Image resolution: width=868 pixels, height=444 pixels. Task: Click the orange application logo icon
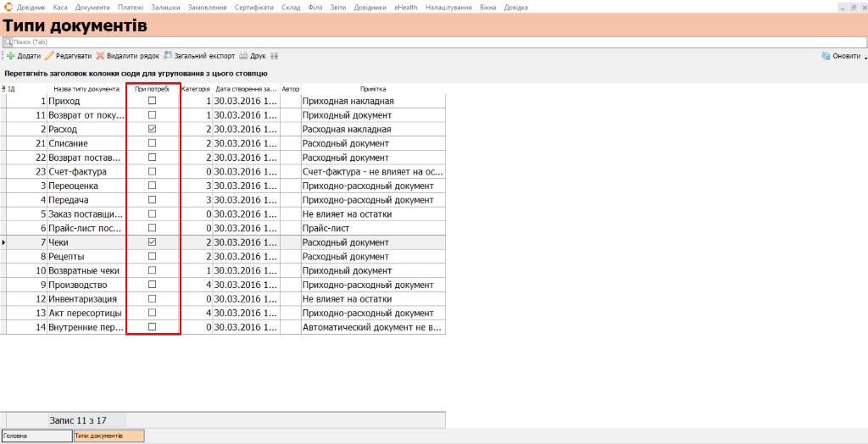point(8,7)
